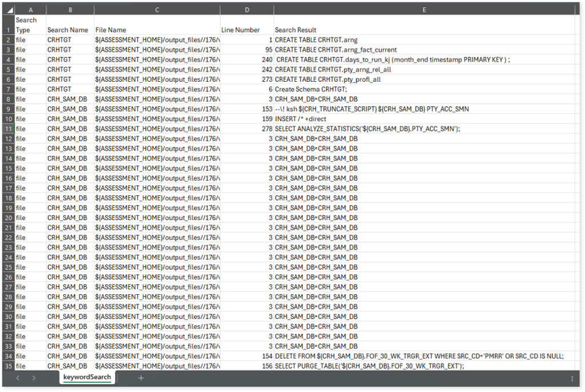Select column E header
Screen dimensions: 585x392
click(x=424, y=10)
